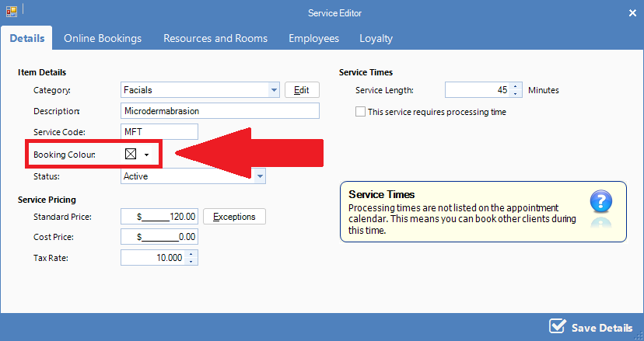Focus the Service Code input field
Image resolution: width=644 pixels, height=341 pixels.
pyautogui.click(x=159, y=132)
